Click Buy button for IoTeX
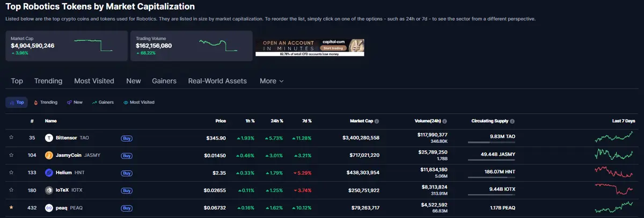The width and height of the screenshot is (644, 218). click(x=127, y=190)
